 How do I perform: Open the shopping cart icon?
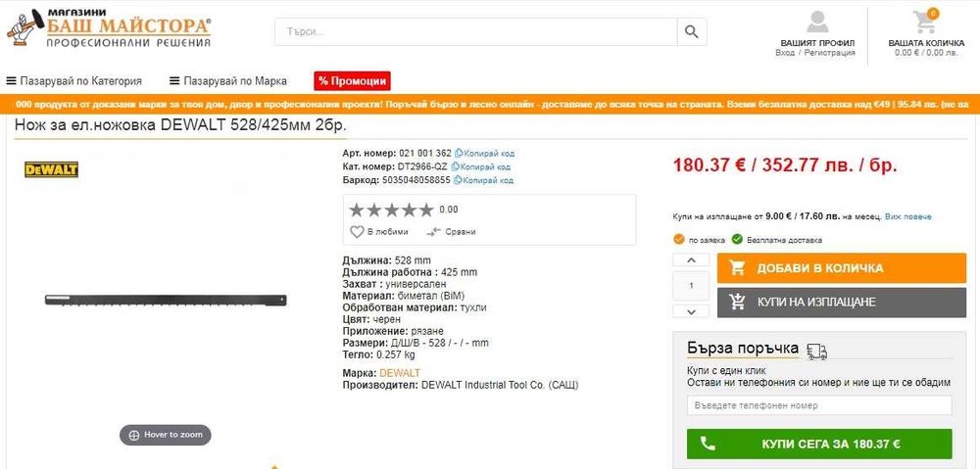point(925,22)
